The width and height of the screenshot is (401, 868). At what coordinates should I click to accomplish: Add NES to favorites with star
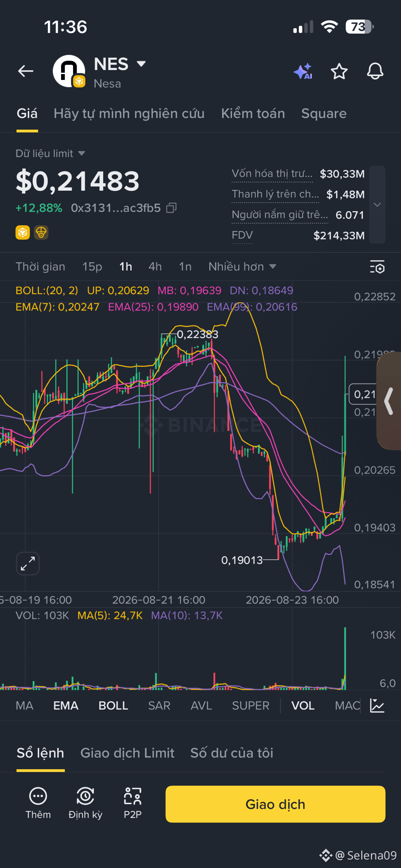[339, 72]
